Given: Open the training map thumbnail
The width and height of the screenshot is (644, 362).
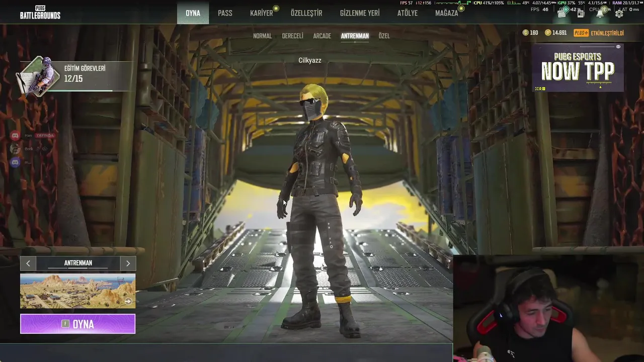Looking at the screenshot, I should pos(77,291).
